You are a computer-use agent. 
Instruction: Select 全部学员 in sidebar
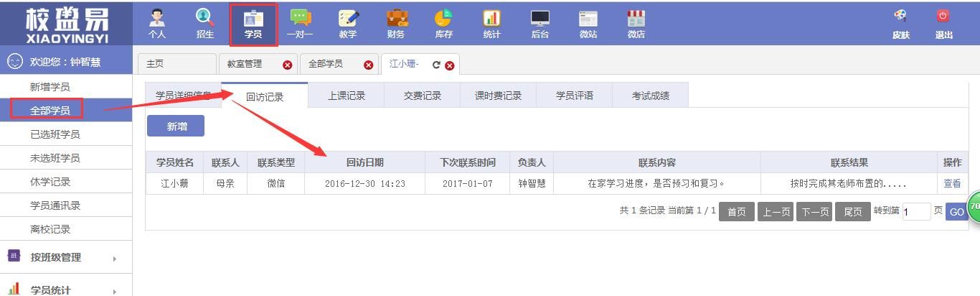[x=66, y=111]
